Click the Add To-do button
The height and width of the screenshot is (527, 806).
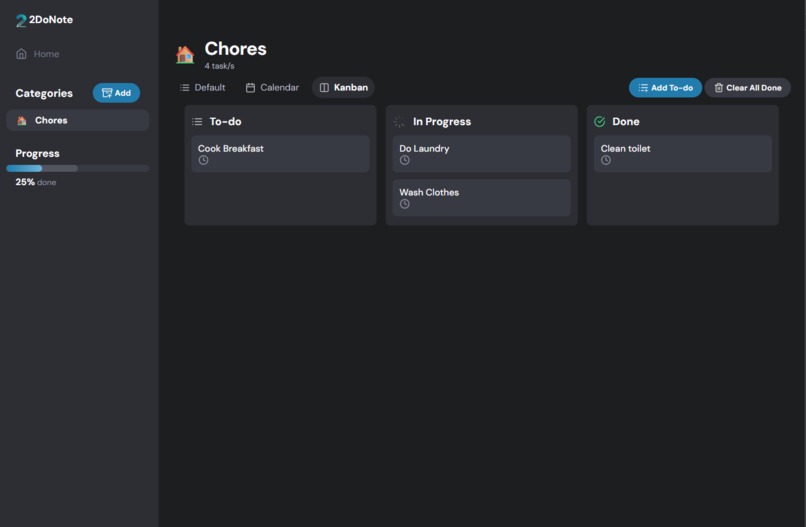click(x=665, y=88)
